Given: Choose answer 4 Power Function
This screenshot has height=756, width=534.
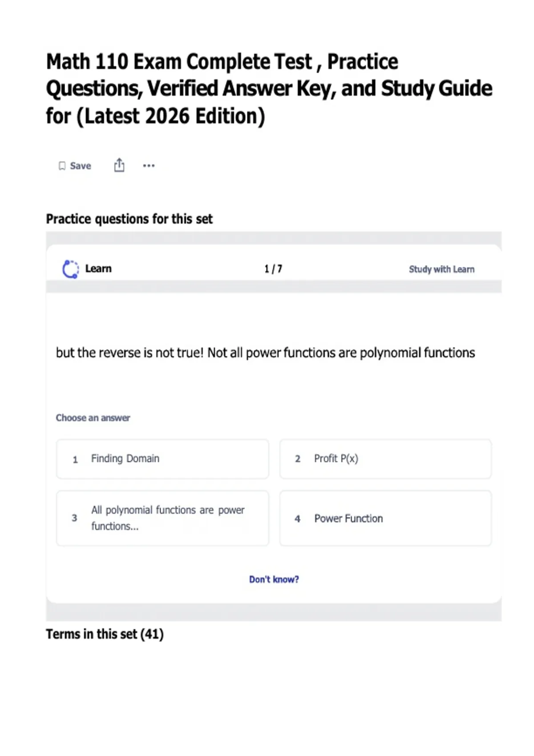Looking at the screenshot, I should point(385,518).
